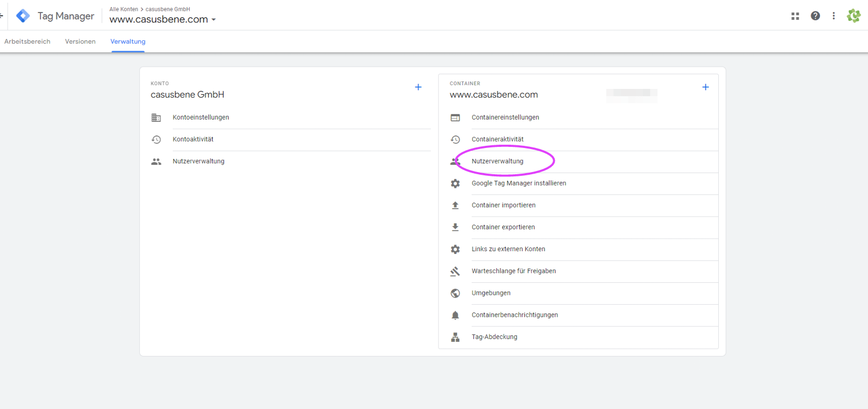868x409 pixels.
Task: Click the Kontoaktivität history icon
Action: click(156, 139)
